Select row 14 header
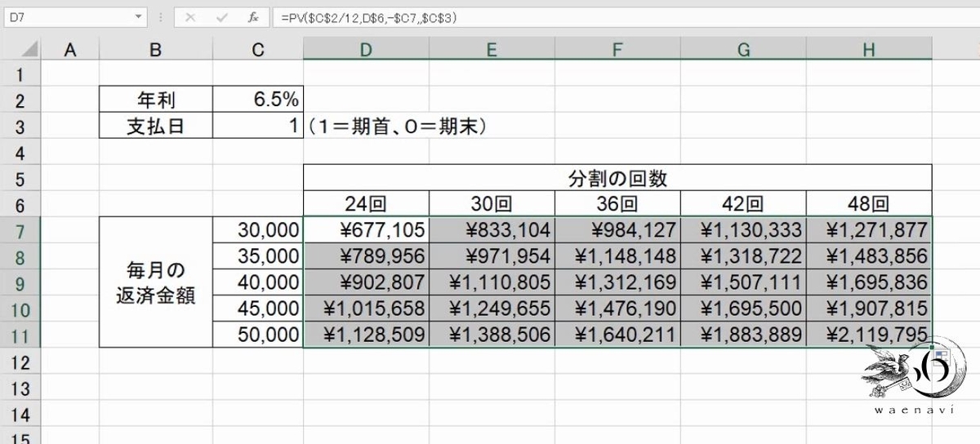Screen dimensions: 980x444 click(20, 414)
